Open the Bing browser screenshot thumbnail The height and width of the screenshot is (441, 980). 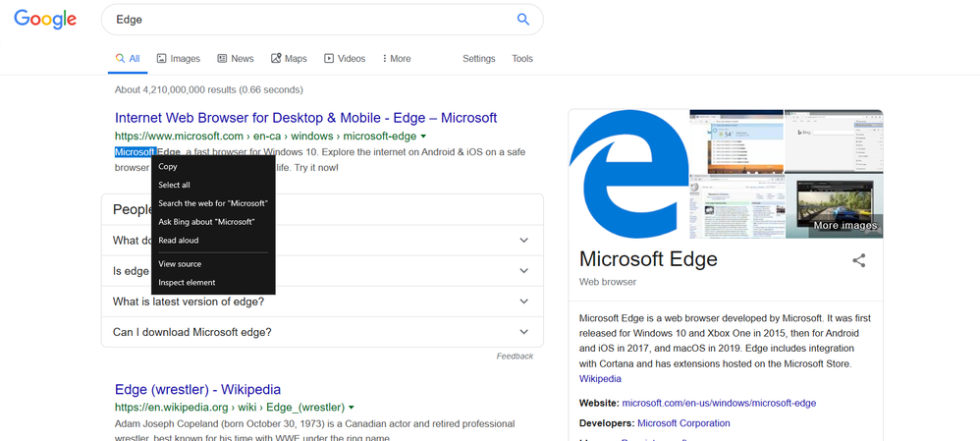834,141
